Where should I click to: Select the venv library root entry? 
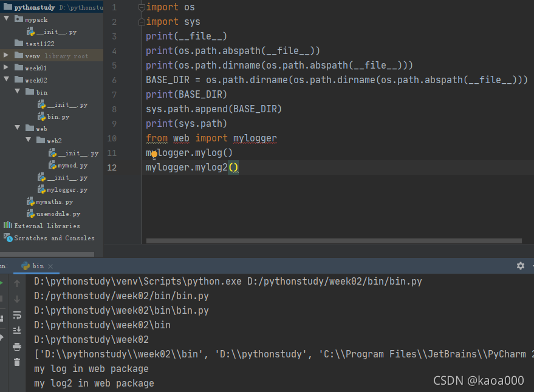click(36, 56)
